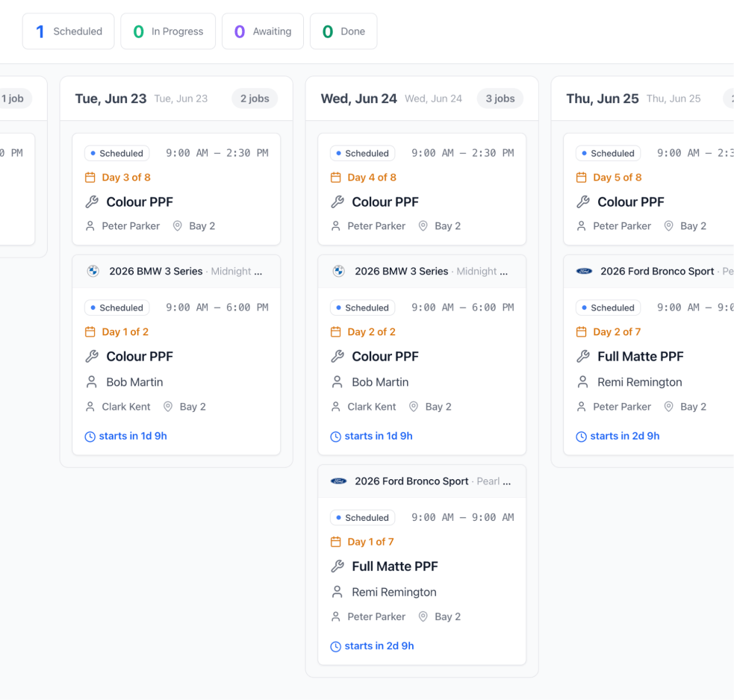
Task: Click Tuesday's 9:00 AM – 6:00 PM time range
Action: click(217, 307)
